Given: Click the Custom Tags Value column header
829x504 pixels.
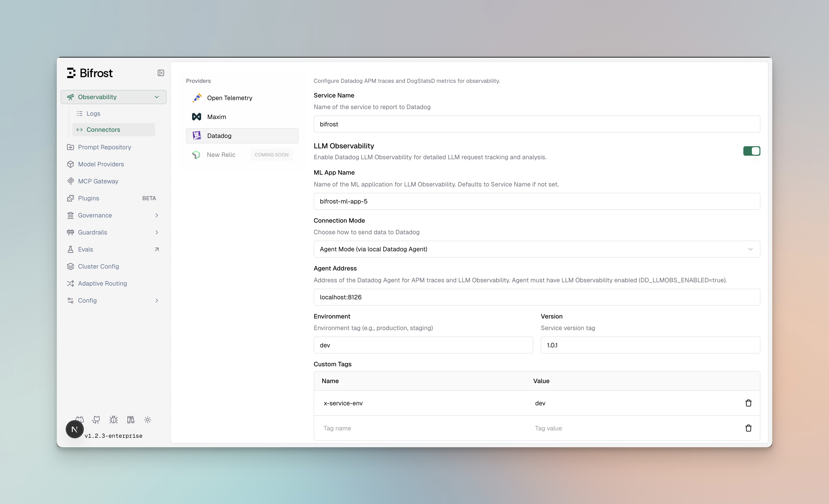Looking at the screenshot, I should pos(541,381).
